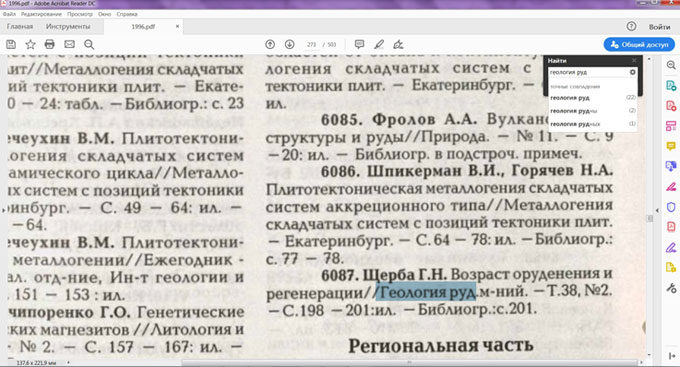The image size is (680, 367).
Task: Collapse the right tools pane with the bottom arrow
Action: pyautogui.click(x=672, y=356)
